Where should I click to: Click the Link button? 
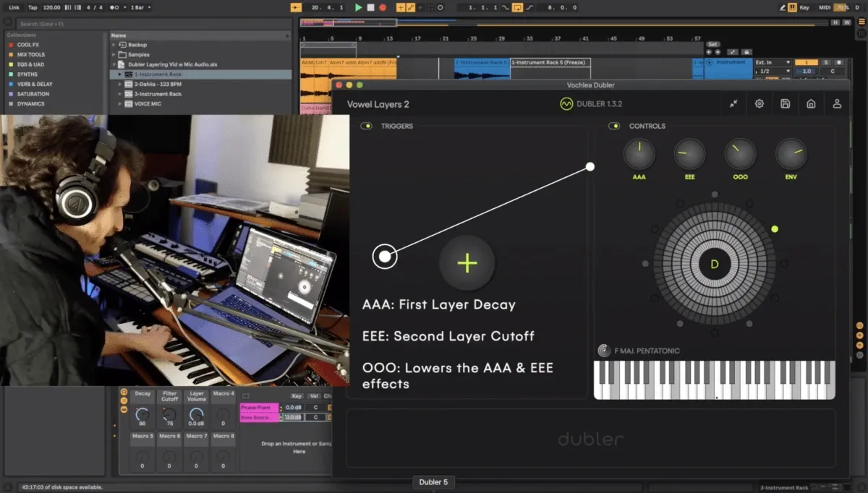(x=14, y=7)
